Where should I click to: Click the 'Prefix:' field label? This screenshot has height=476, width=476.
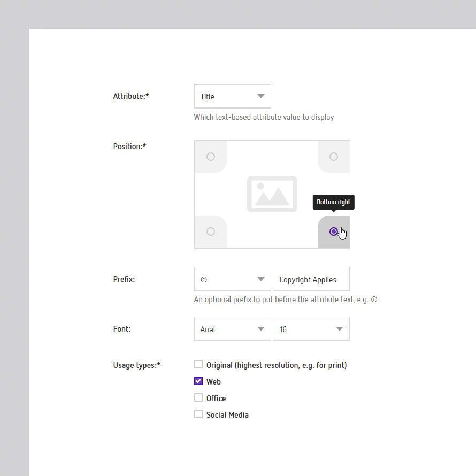coord(124,279)
